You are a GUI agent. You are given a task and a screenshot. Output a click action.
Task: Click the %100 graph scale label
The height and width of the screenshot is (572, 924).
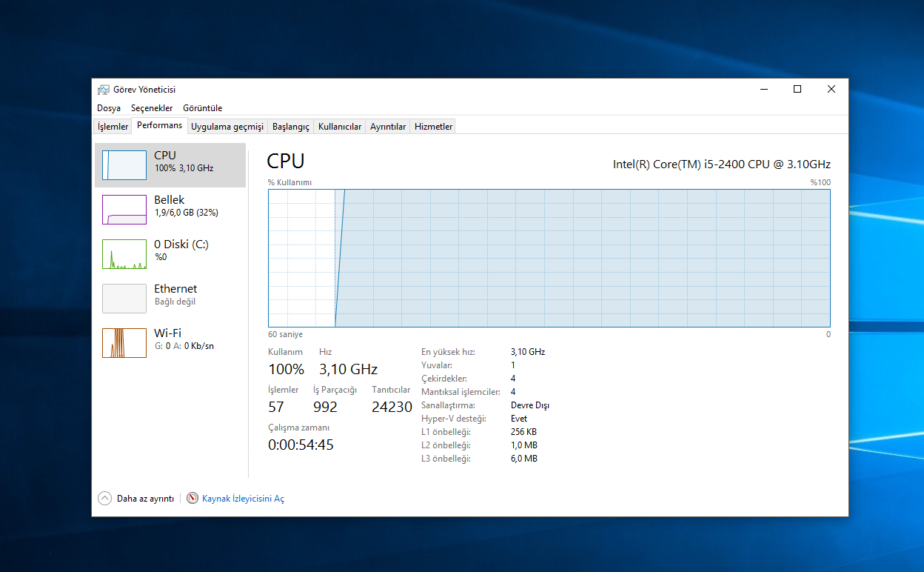pyautogui.click(x=820, y=182)
